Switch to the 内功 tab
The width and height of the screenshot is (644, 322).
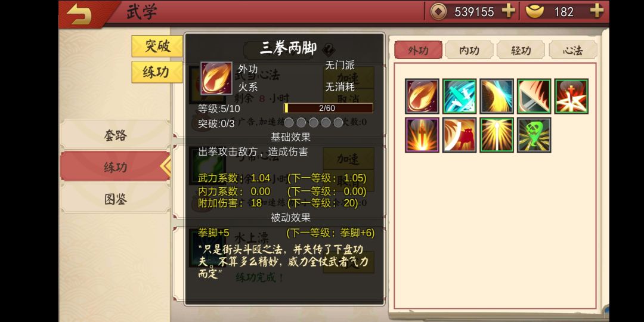469,50
